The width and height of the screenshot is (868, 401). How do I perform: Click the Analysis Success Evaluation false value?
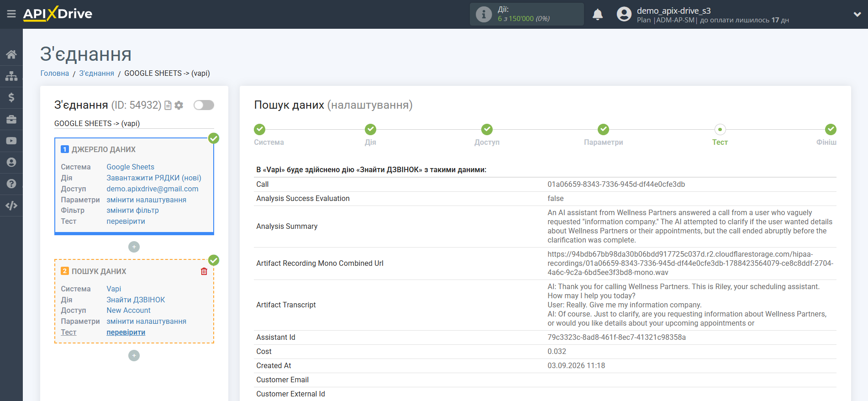coord(555,198)
